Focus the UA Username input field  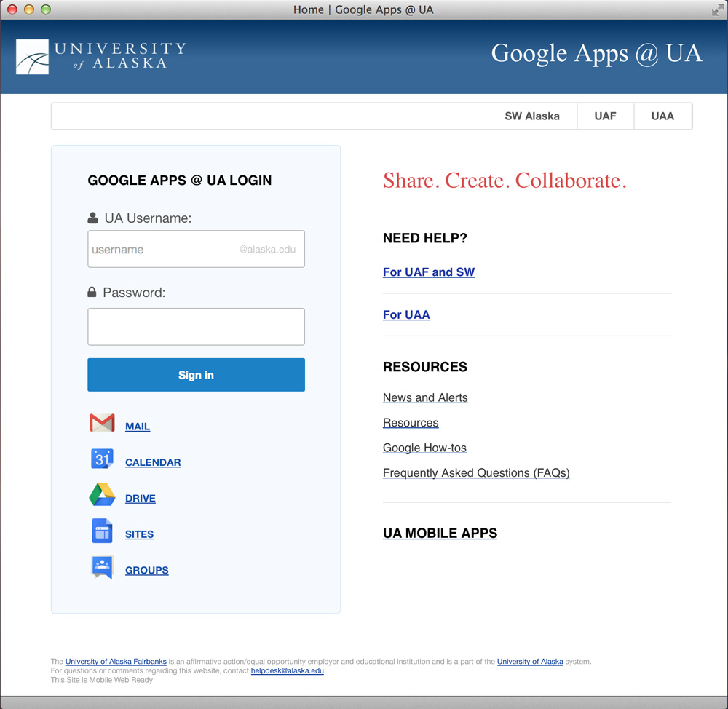(x=197, y=249)
